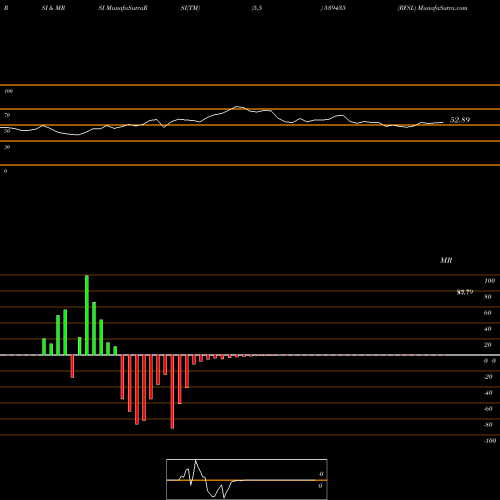The image size is (500, 500).
Task: Select the "SI & MR" header text
Action: (x=53, y=8)
